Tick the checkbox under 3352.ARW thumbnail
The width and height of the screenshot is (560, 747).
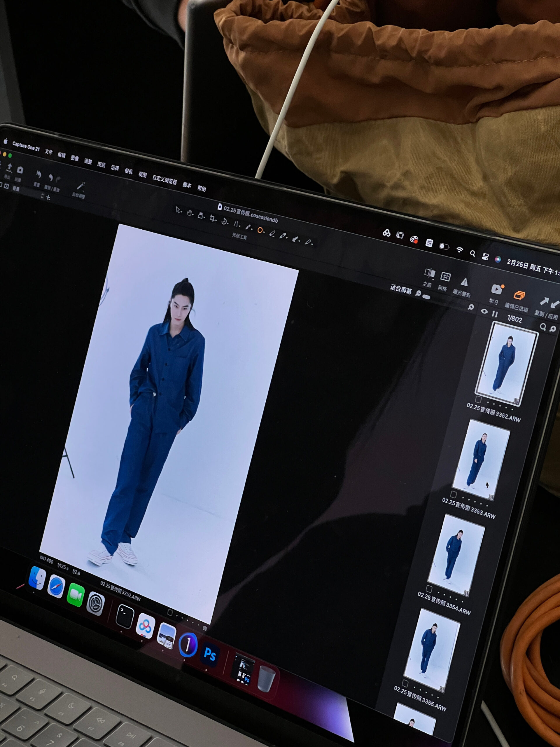(x=478, y=399)
